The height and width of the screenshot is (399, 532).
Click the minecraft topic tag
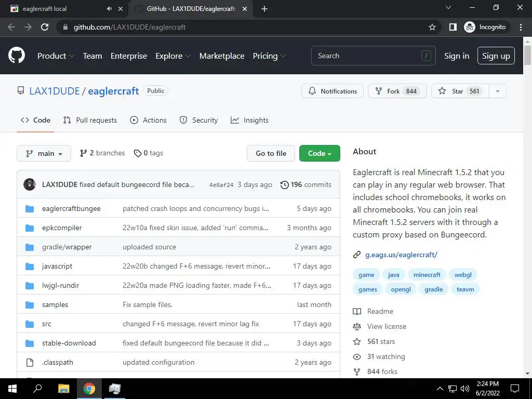[x=427, y=275]
